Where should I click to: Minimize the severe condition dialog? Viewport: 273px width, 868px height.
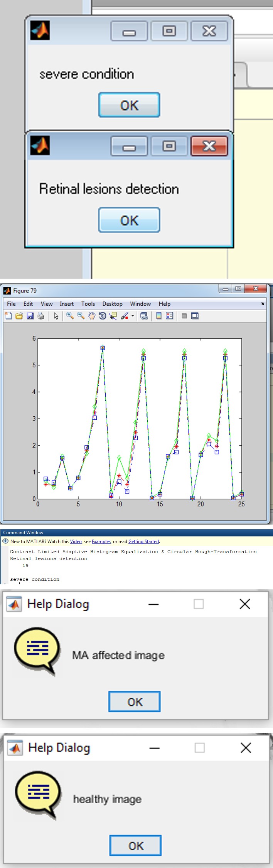pos(129,31)
